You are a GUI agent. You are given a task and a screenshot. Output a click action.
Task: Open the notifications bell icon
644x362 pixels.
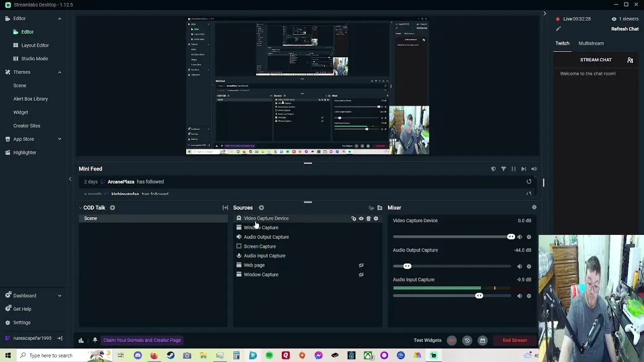pos(95,340)
